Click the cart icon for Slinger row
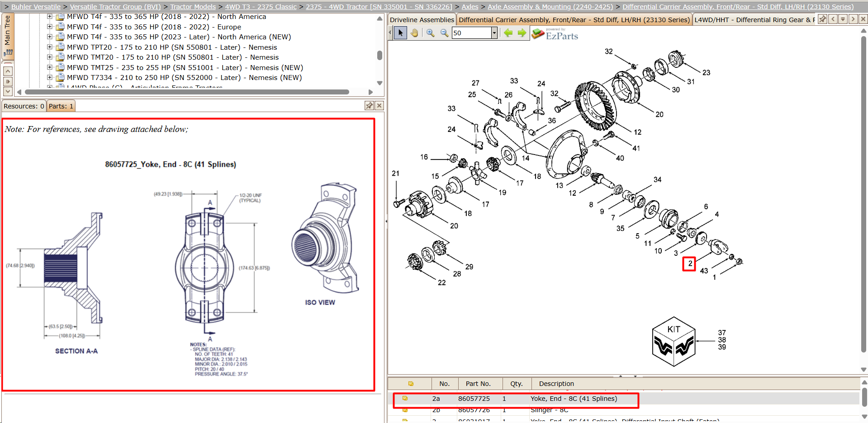The width and height of the screenshot is (868, 423). 405,410
